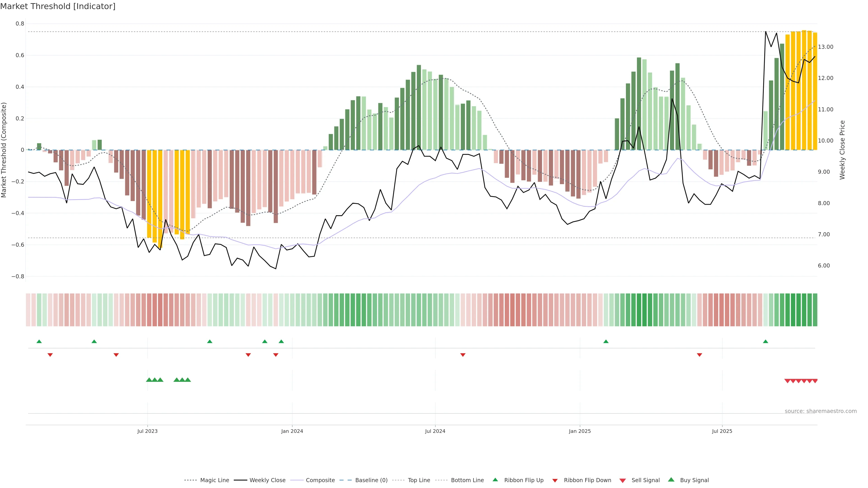Click the Buy Signal legend triangle icon
The image size is (868, 488).
(671, 480)
